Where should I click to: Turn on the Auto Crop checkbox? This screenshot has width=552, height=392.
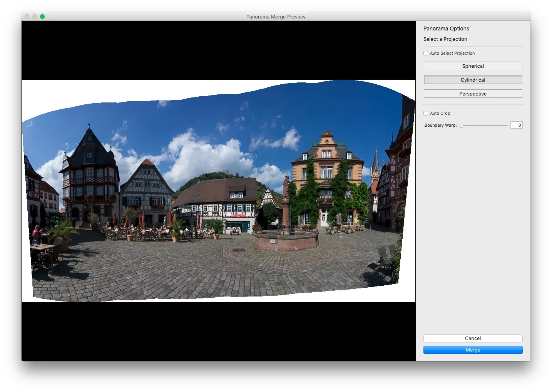[426, 113]
